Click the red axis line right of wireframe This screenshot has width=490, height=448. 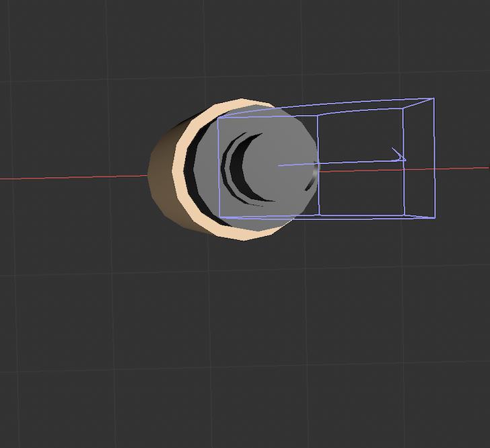[464, 167]
